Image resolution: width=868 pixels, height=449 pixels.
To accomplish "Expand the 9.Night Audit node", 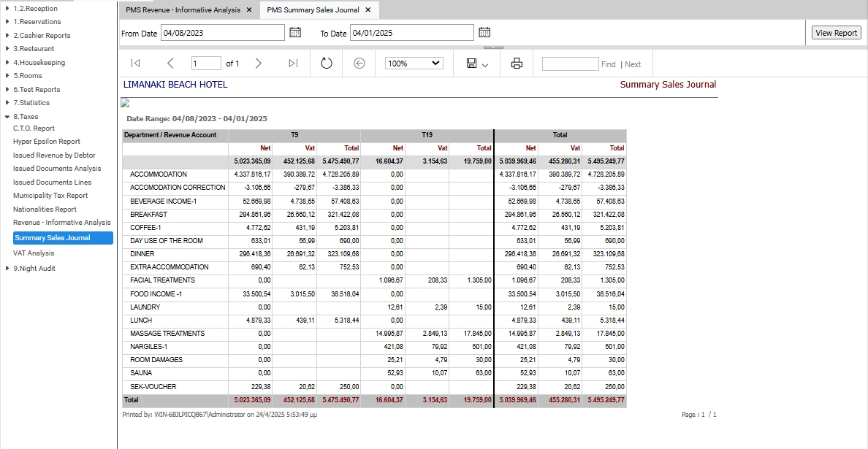I will coord(7,269).
